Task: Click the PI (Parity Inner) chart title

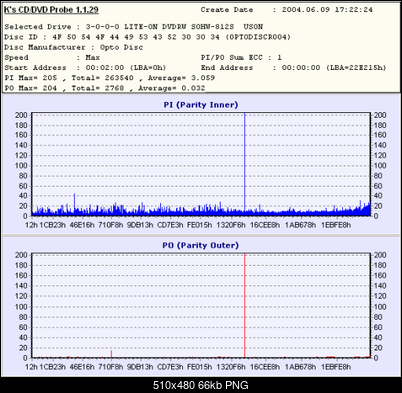Action: pyautogui.click(x=201, y=105)
